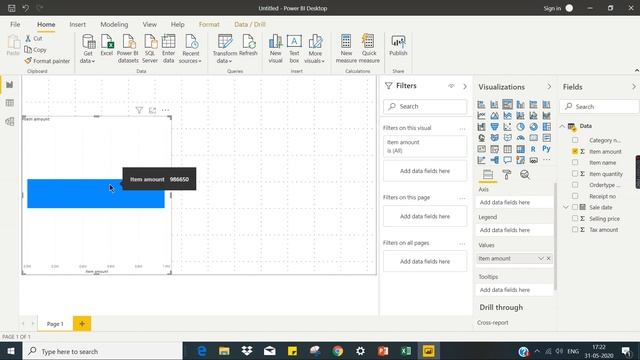The image size is (640, 360).
Task: Click Copy in the Clipboard group
Action: point(36,49)
